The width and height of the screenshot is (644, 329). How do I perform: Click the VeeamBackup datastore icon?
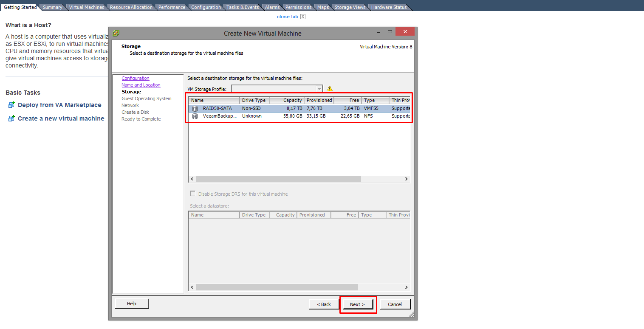point(195,116)
